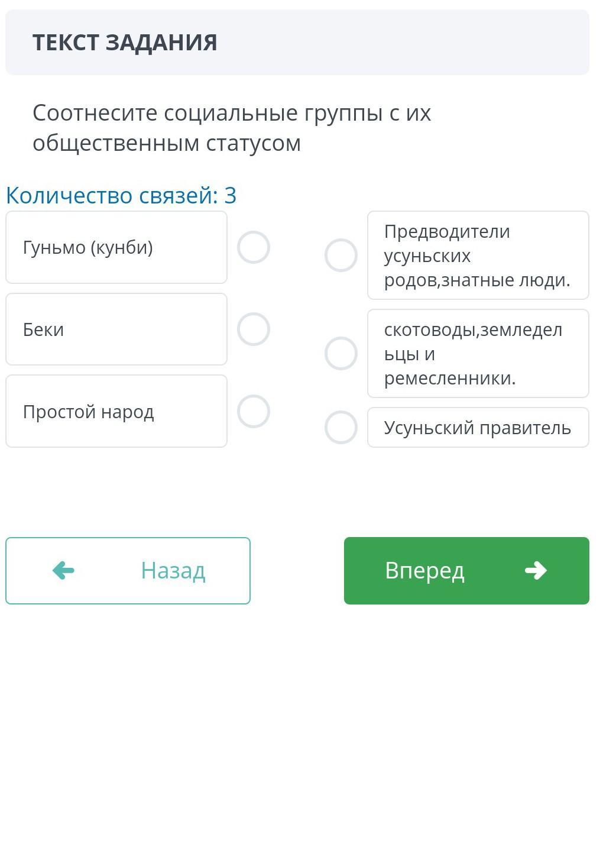Image resolution: width=616 pixels, height=847 pixels.
Task: Select the circle next to Беки
Action: 254,329
